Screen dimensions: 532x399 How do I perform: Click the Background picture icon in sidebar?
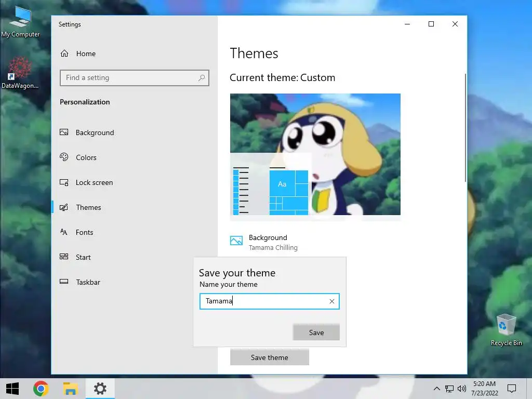point(64,132)
